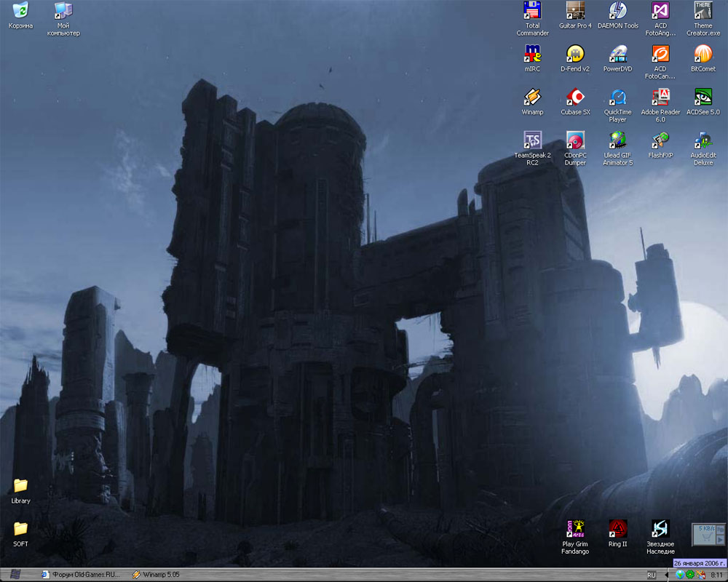Click the Start button on taskbar
Image resolution: width=728 pixels, height=582 pixels.
coord(15,575)
